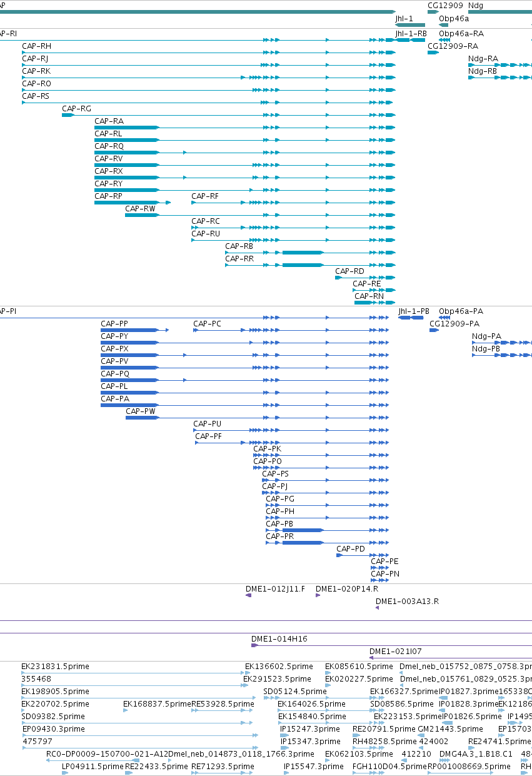Image resolution: width=532 pixels, height=776 pixels.
Task: Open the CAP-PY protein label
Action: 114,336
